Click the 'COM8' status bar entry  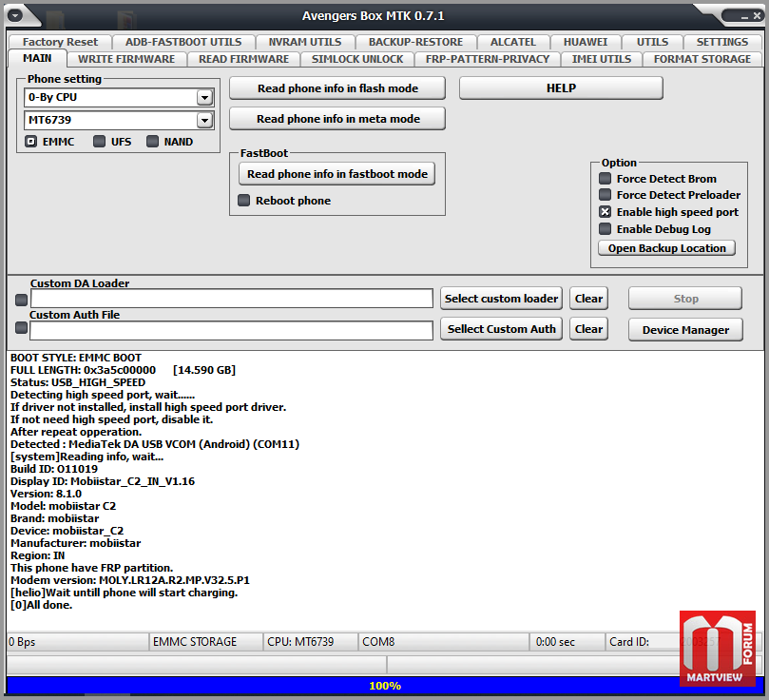click(443, 642)
